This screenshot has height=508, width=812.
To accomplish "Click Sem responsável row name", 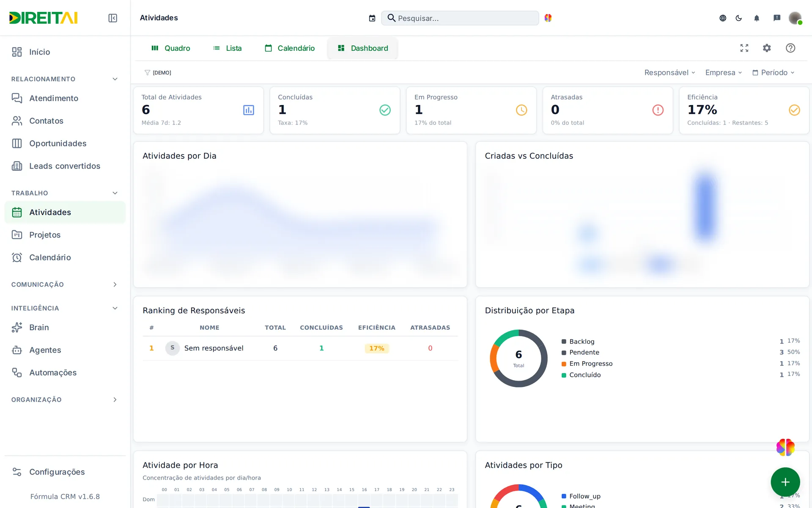I will tap(214, 348).
